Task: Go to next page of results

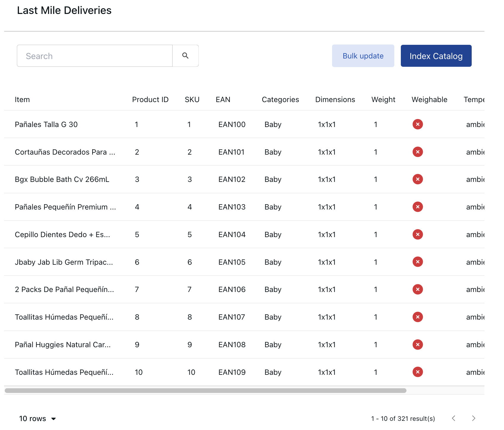Action: point(473,418)
